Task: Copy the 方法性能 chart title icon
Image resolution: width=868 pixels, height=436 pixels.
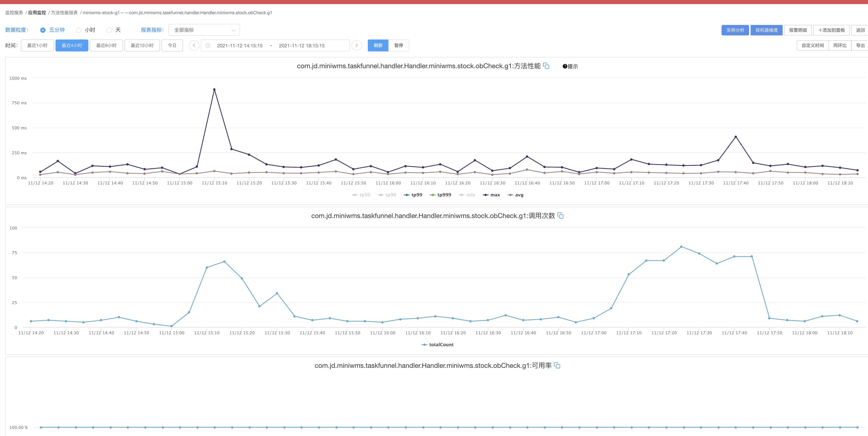Action: click(546, 66)
